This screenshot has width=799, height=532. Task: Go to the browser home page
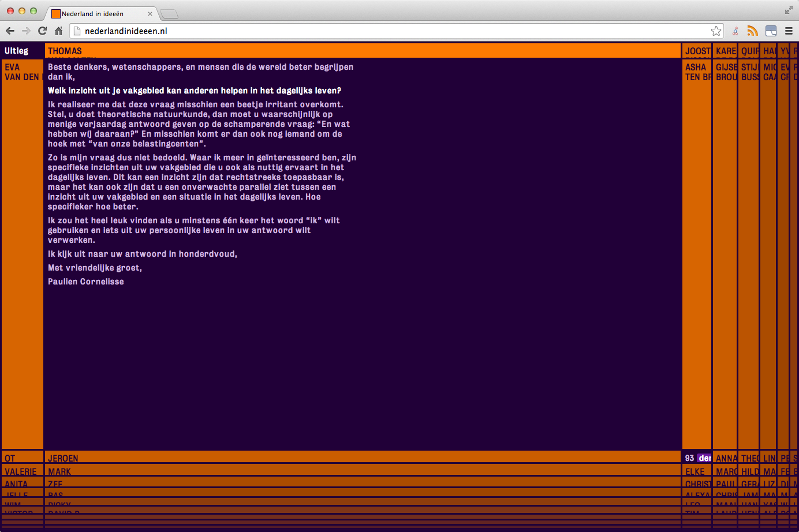[58, 31]
